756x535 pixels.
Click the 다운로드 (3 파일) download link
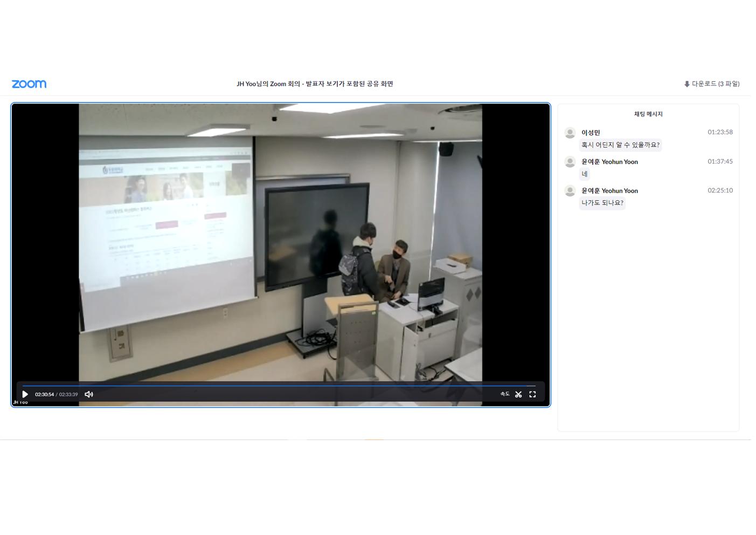pyautogui.click(x=715, y=84)
